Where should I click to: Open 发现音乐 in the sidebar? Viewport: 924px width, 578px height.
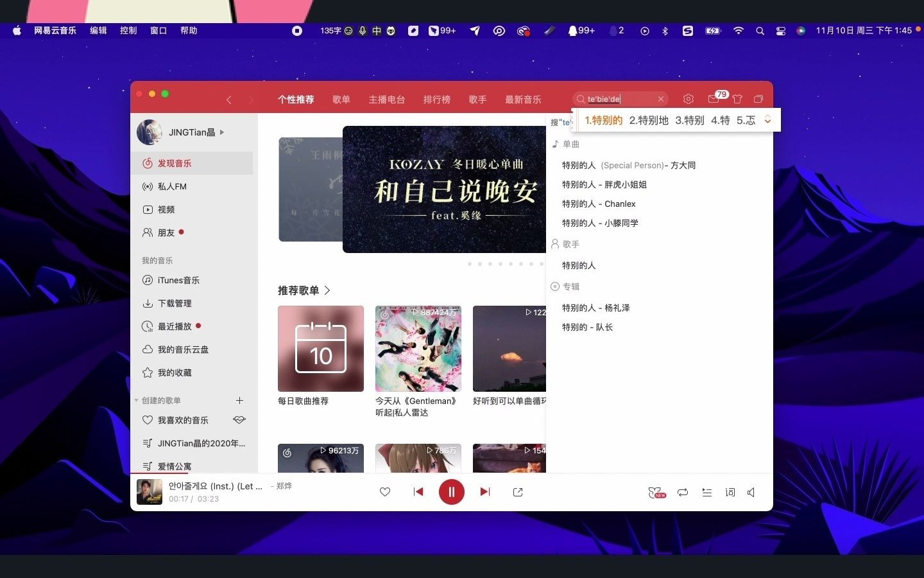pos(192,163)
